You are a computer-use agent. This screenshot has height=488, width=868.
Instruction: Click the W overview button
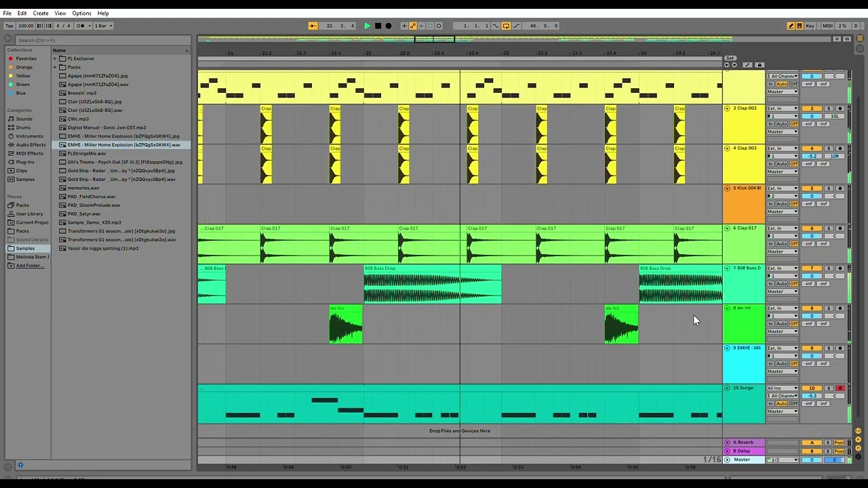[x=846, y=39]
